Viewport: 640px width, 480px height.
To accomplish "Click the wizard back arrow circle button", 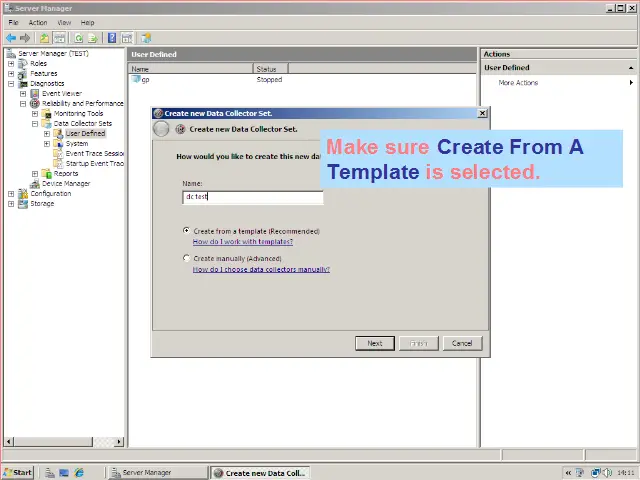I will coord(162,129).
